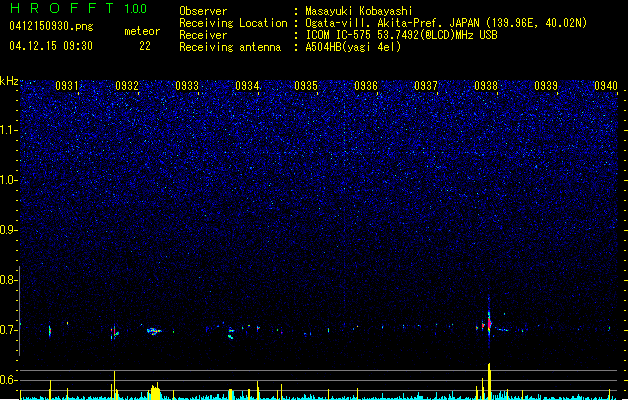Click the Receiving Location label
Image resolution: width=629 pixels, height=400 pixels.
pyautogui.click(x=233, y=23)
